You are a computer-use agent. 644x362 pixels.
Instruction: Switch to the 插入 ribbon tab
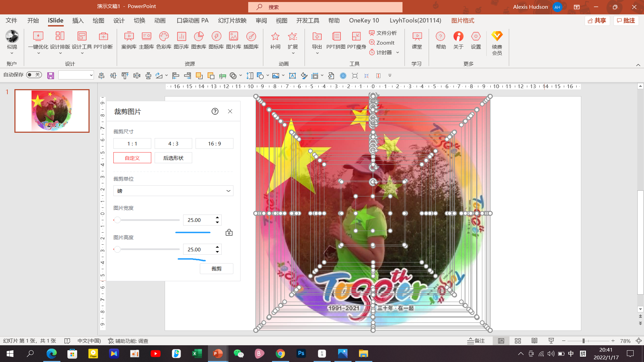pos(78,20)
